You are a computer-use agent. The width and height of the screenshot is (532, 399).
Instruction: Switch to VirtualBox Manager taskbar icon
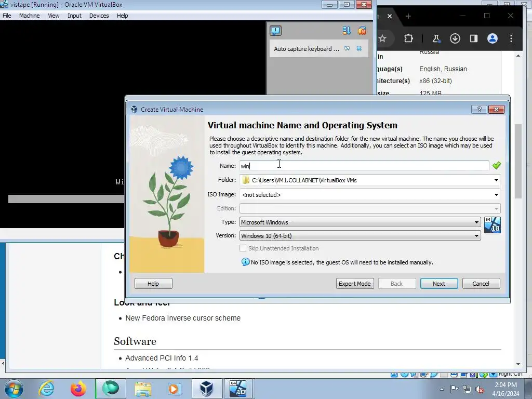pyautogui.click(x=207, y=389)
